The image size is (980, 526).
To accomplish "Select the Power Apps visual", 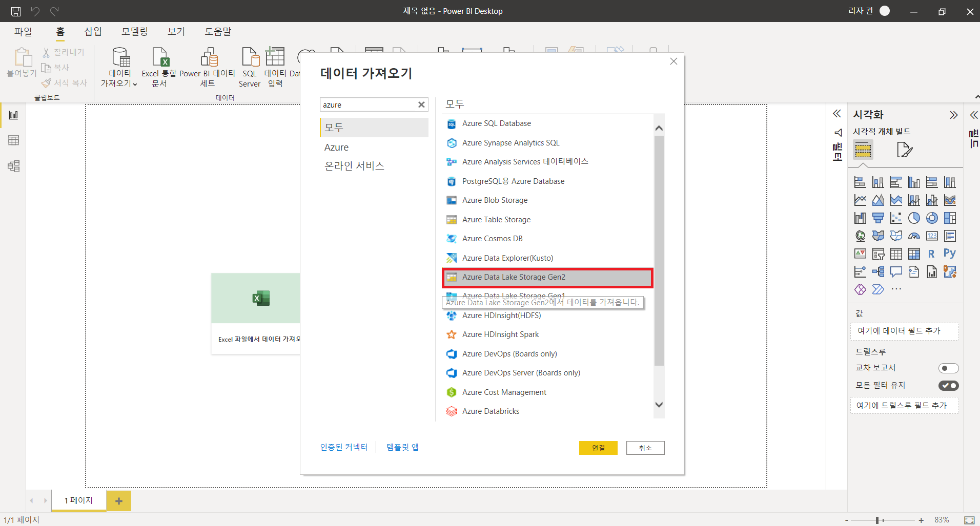I will [860, 289].
